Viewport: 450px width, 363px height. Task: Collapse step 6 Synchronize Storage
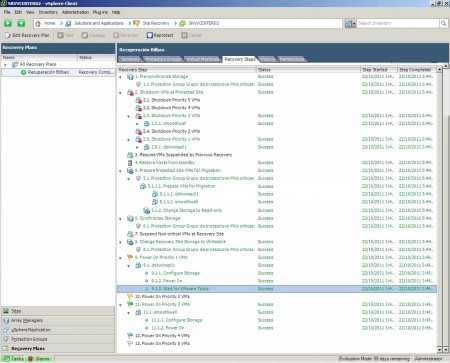coord(120,219)
